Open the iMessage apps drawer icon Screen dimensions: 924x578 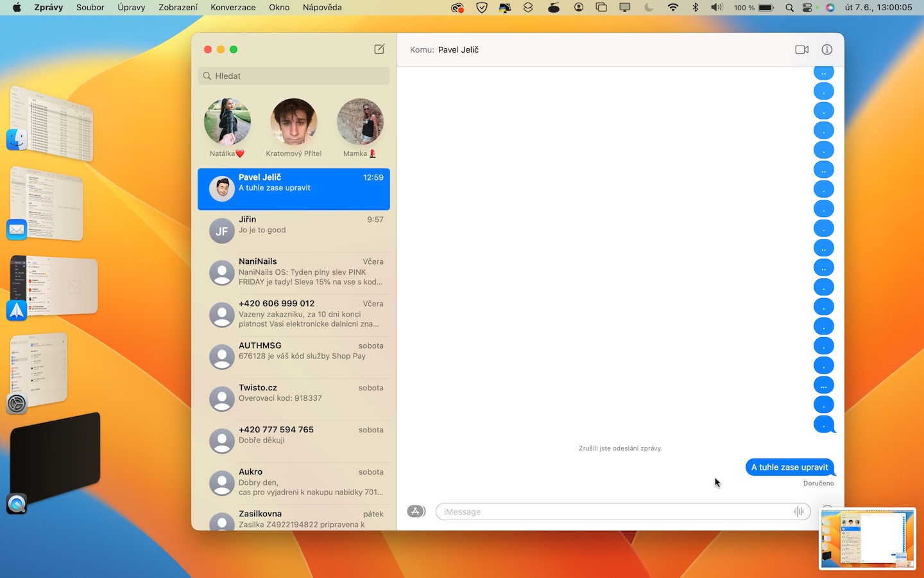click(416, 512)
